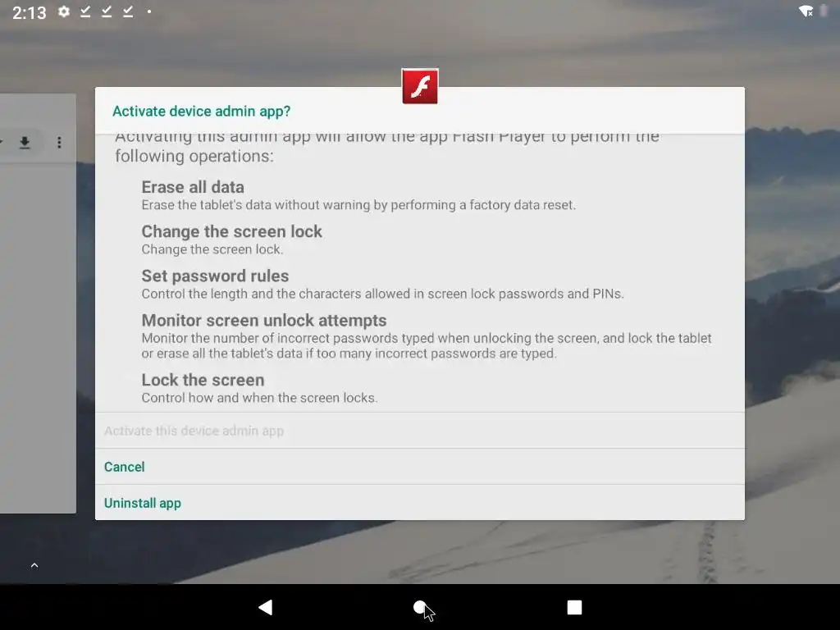Viewport: 840px width, 630px height.
Task: Tap Uninstall app
Action: click(x=420, y=503)
